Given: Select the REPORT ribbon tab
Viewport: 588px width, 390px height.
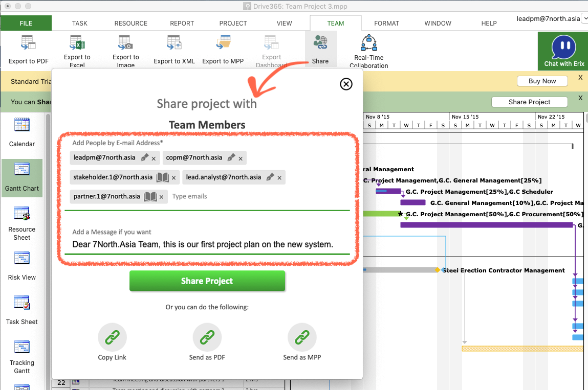Looking at the screenshot, I should [x=182, y=23].
